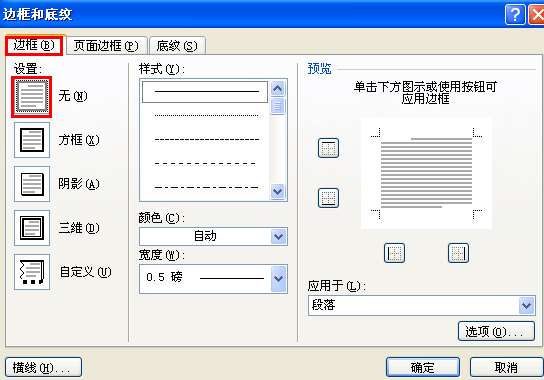Open the 选项 options button

tap(496, 331)
